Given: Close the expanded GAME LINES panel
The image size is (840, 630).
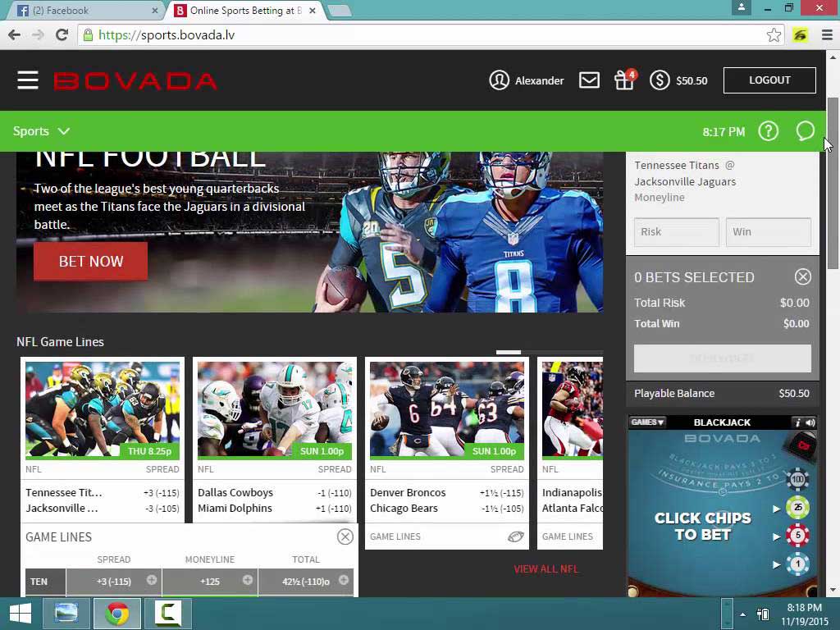Looking at the screenshot, I should click(x=345, y=536).
